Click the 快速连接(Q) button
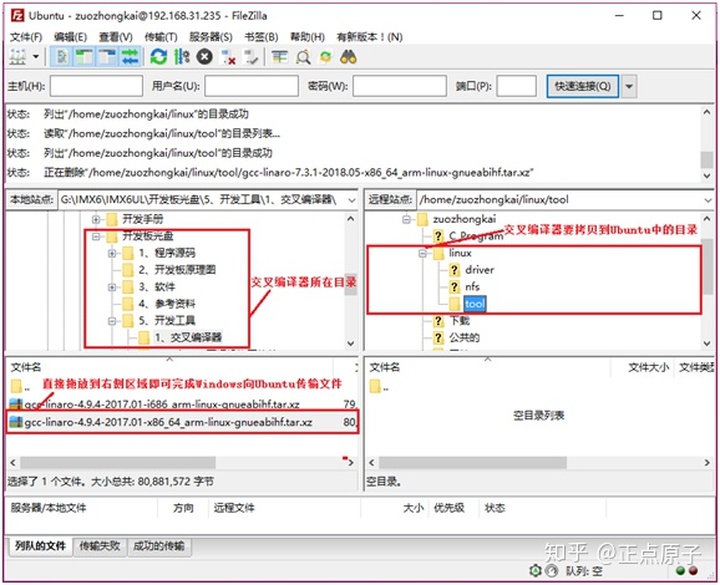720x585 pixels. 582,86
